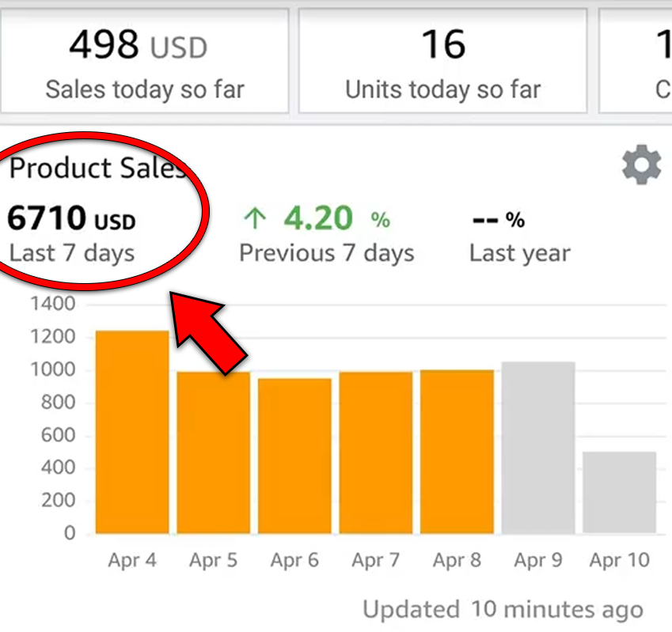672x632 pixels.
Task: Open the Product Sales settings gear
Action: click(x=640, y=167)
